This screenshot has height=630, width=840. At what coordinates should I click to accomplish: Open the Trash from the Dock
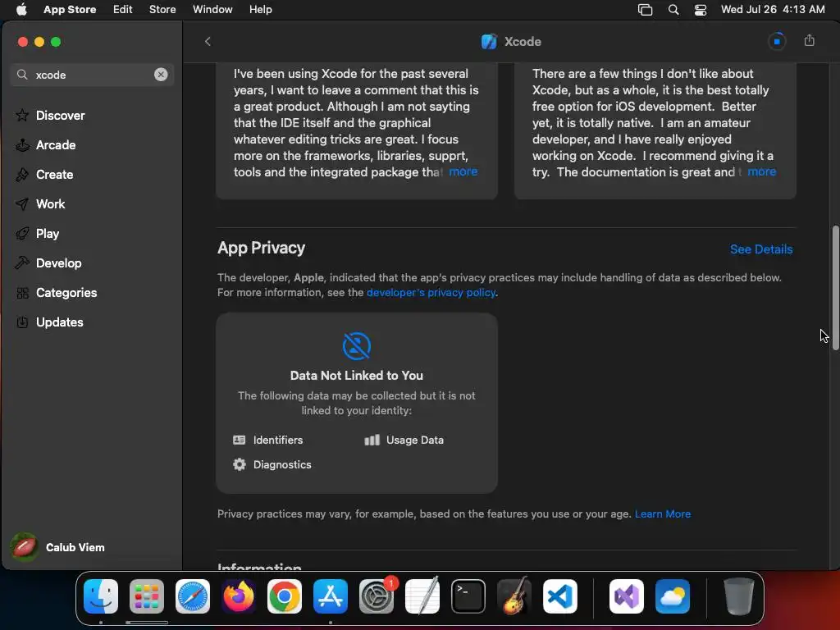pyautogui.click(x=739, y=596)
